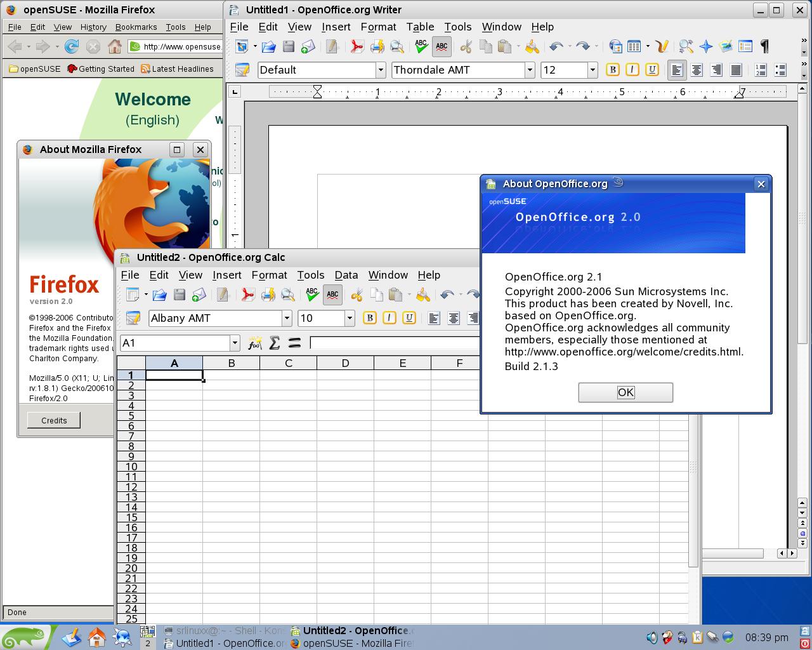The width and height of the screenshot is (812, 650).
Task: Show Draw Functions in Writer toolbar
Action: (x=662, y=46)
